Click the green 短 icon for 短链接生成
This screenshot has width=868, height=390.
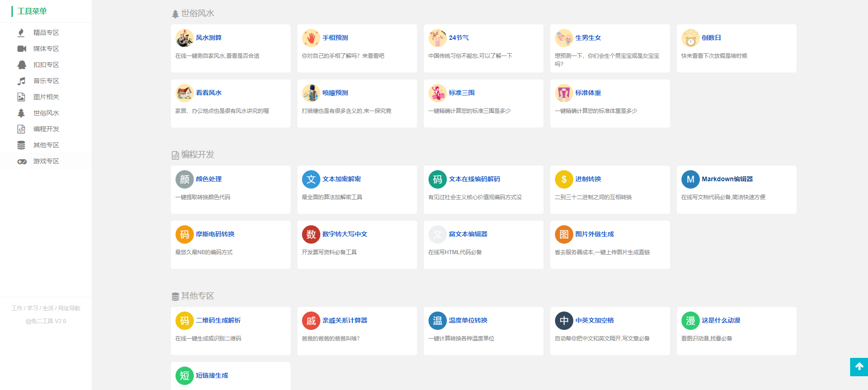(185, 376)
